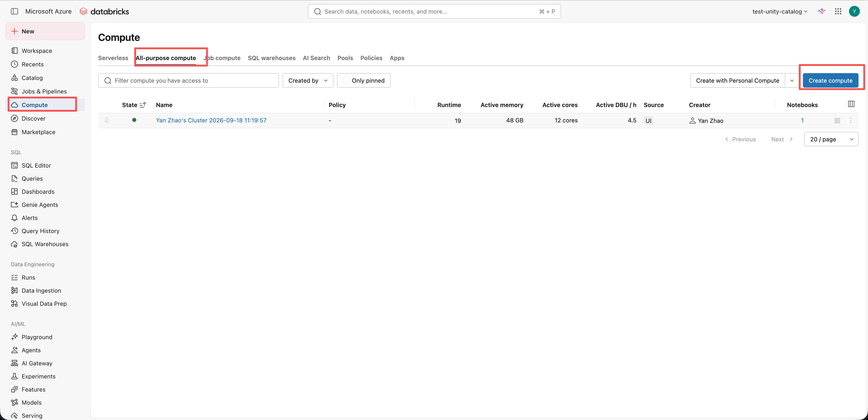Open the Created by dropdown

[x=308, y=80]
